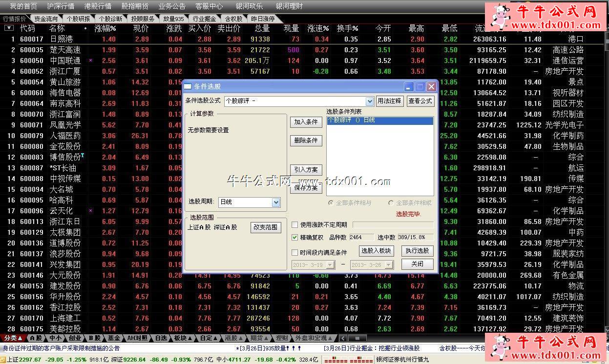
Task: Click the 查看公式 button
Action: [420, 101]
